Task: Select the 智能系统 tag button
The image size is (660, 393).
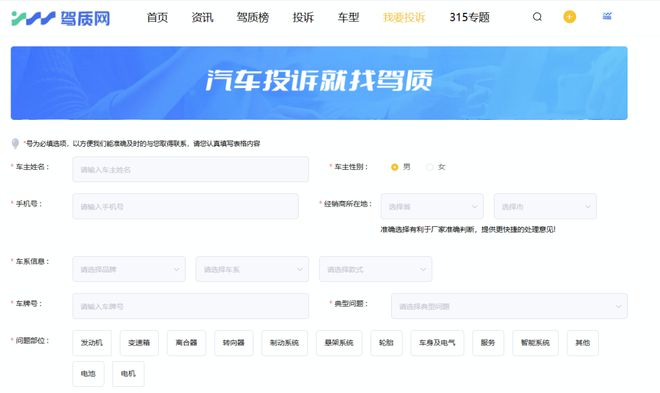Action: click(535, 343)
